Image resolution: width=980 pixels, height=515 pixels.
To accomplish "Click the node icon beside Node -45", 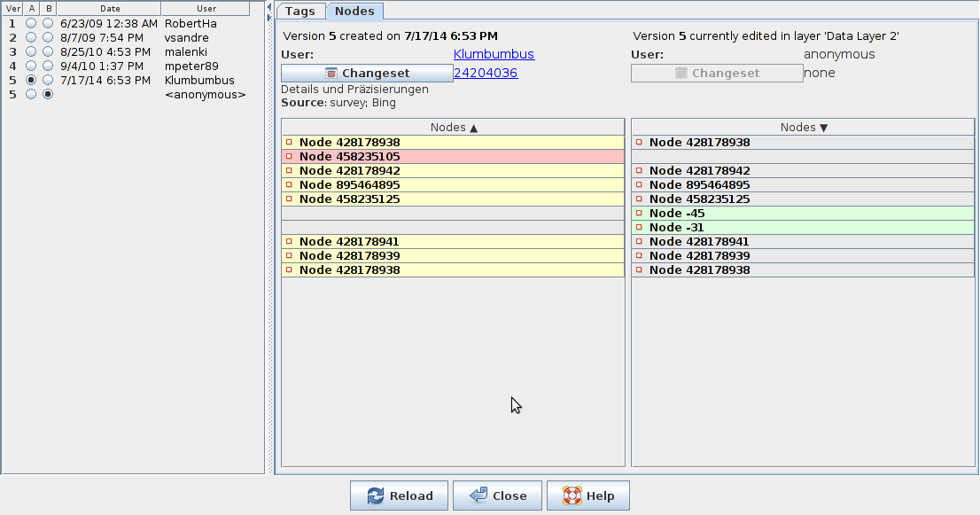I will point(639,214).
